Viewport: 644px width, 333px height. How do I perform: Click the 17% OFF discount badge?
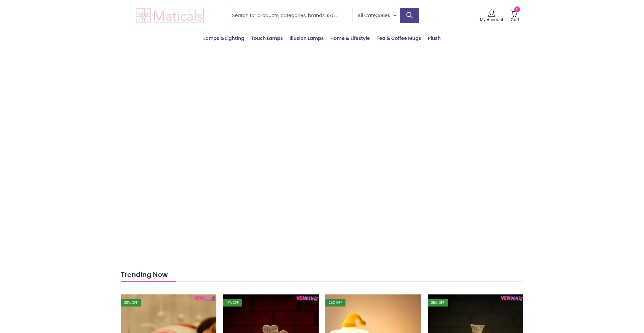(x=232, y=302)
